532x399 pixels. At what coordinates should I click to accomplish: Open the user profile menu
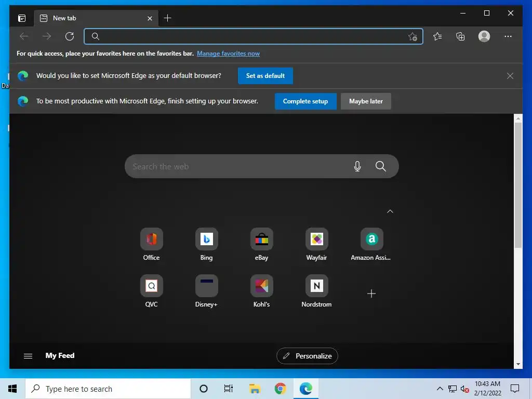pos(484,36)
